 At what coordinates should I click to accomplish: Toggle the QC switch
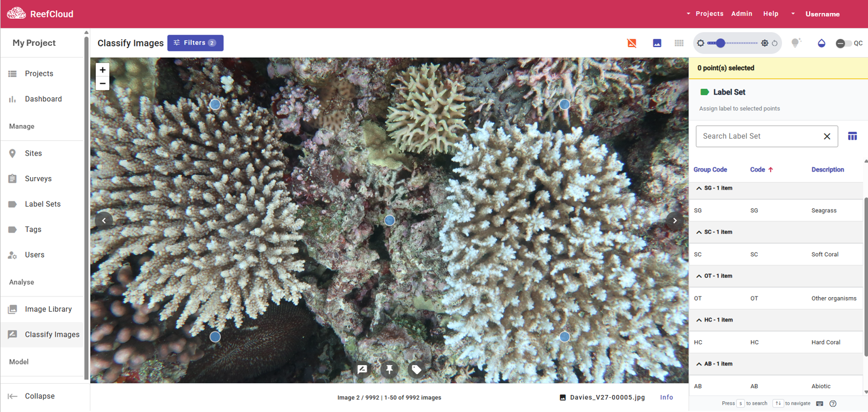point(844,44)
